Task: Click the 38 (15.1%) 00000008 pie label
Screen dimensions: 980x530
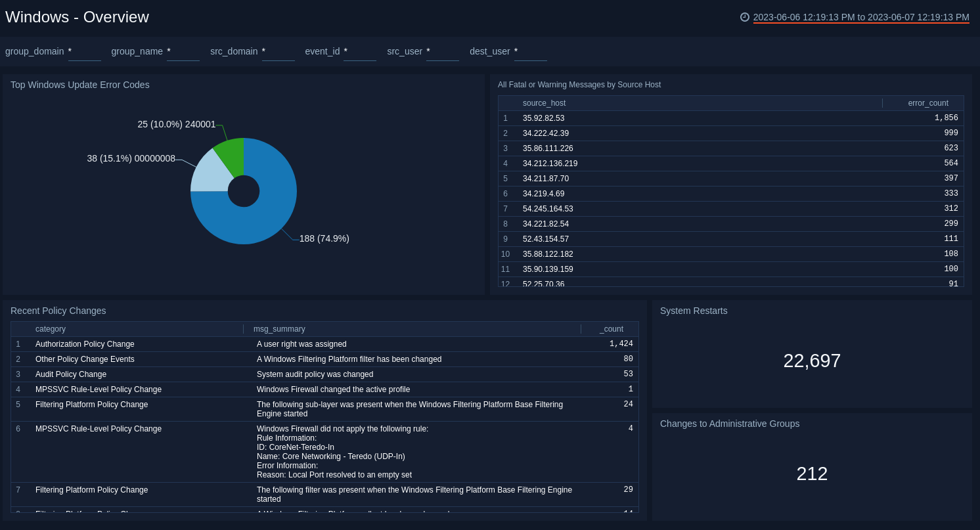Action: [x=131, y=158]
